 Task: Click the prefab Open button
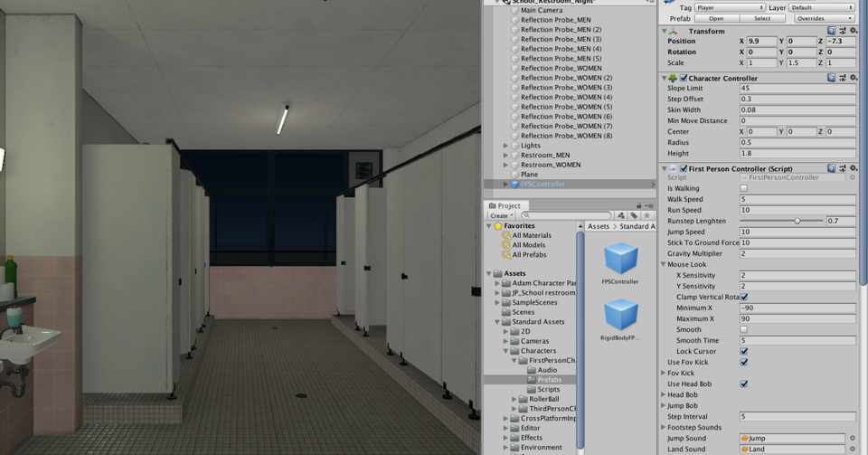[716, 18]
